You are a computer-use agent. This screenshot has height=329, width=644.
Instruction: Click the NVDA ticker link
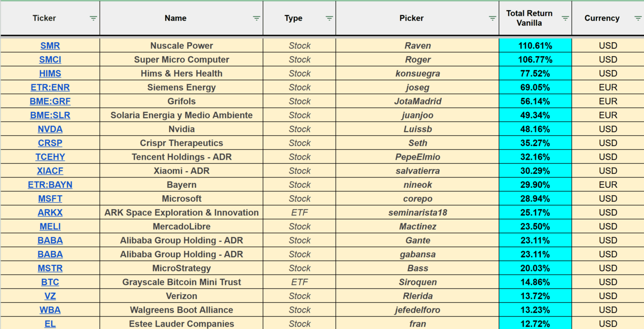point(50,129)
